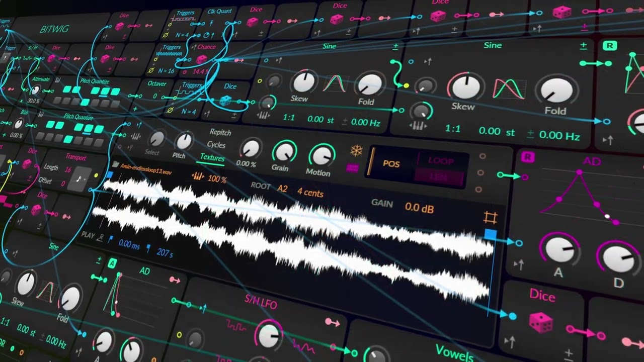Toggle the ± bipolar switch on the rightmost Sine
Viewport: 644px width, 362px height.
[x=583, y=46]
